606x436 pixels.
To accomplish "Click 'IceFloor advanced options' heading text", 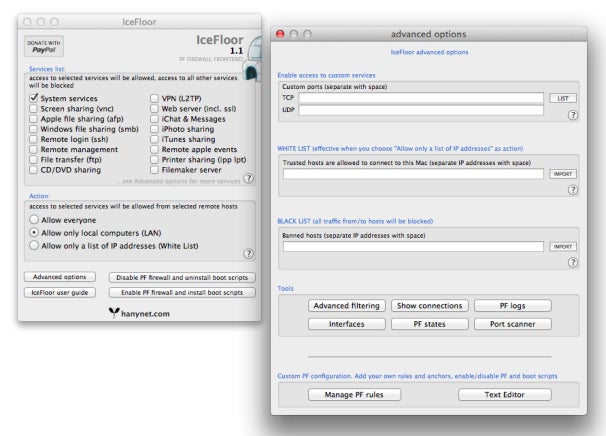I will (429, 52).
